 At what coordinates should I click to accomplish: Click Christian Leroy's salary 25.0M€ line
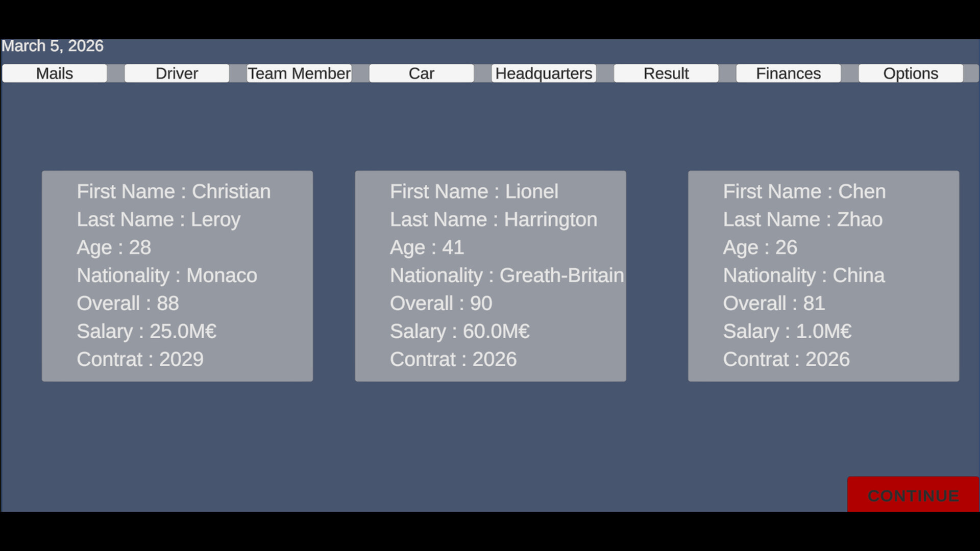pyautogui.click(x=146, y=332)
